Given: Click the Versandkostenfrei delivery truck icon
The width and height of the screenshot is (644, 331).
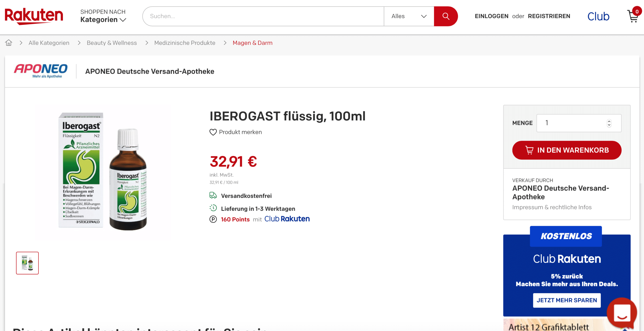Looking at the screenshot, I should tap(213, 195).
